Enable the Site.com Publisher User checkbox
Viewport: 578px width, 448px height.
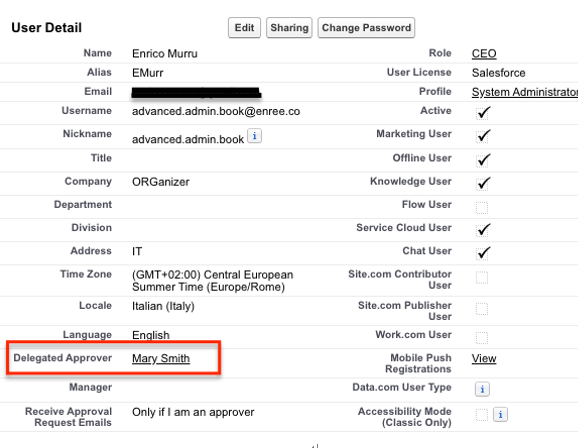(482, 309)
